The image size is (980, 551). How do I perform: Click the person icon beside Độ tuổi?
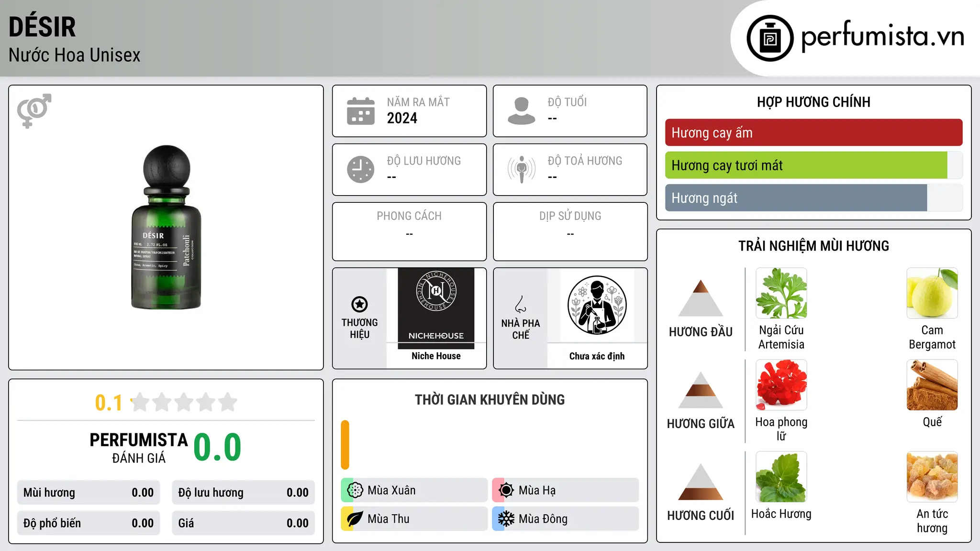[x=522, y=111]
